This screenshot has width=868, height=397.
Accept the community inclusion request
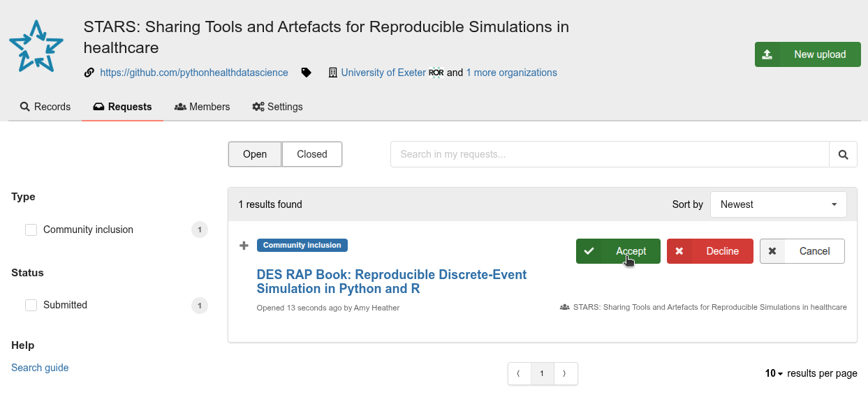tap(618, 251)
